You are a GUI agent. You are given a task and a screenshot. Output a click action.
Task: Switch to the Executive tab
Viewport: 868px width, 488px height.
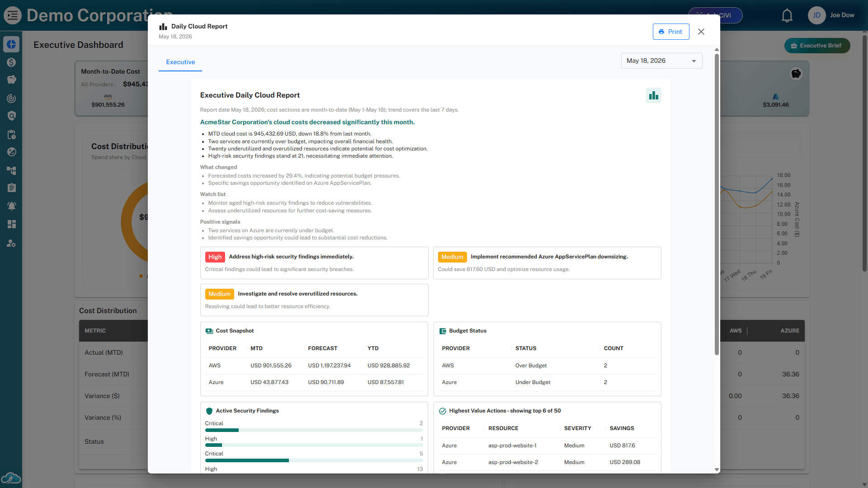(x=180, y=62)
